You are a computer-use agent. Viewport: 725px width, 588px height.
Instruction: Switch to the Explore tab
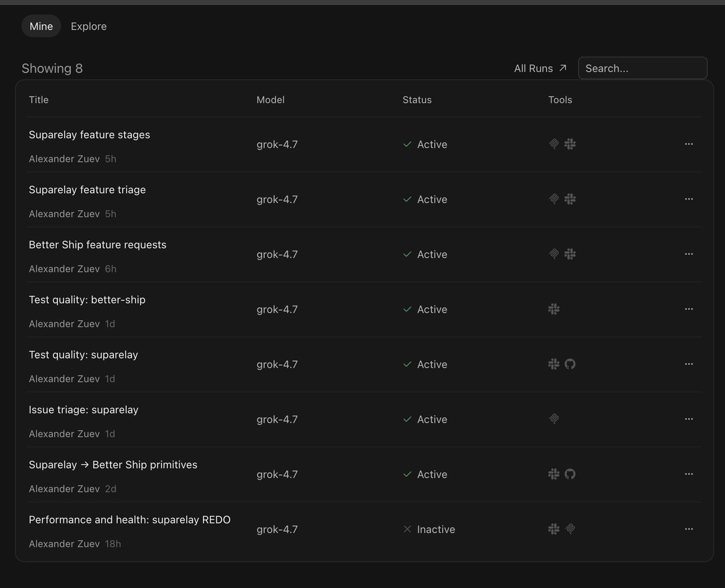(89, 27)
